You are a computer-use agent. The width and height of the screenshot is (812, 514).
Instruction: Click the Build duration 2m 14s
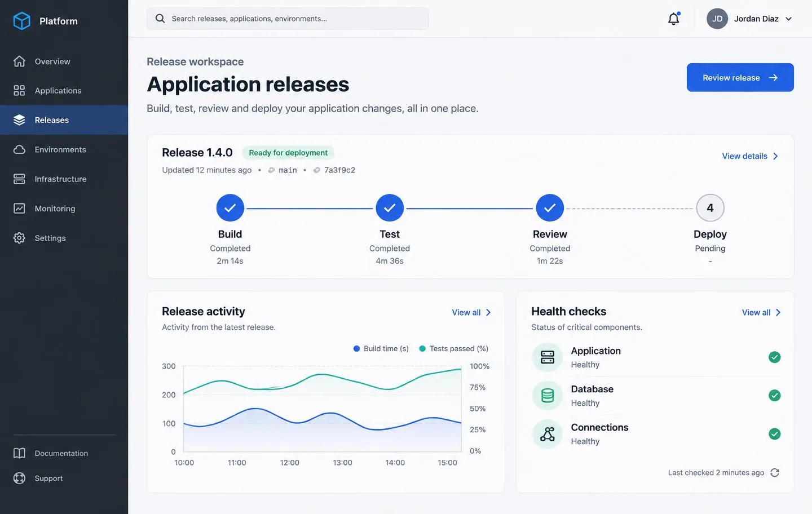pyautogui.click(x=230, y=261)
